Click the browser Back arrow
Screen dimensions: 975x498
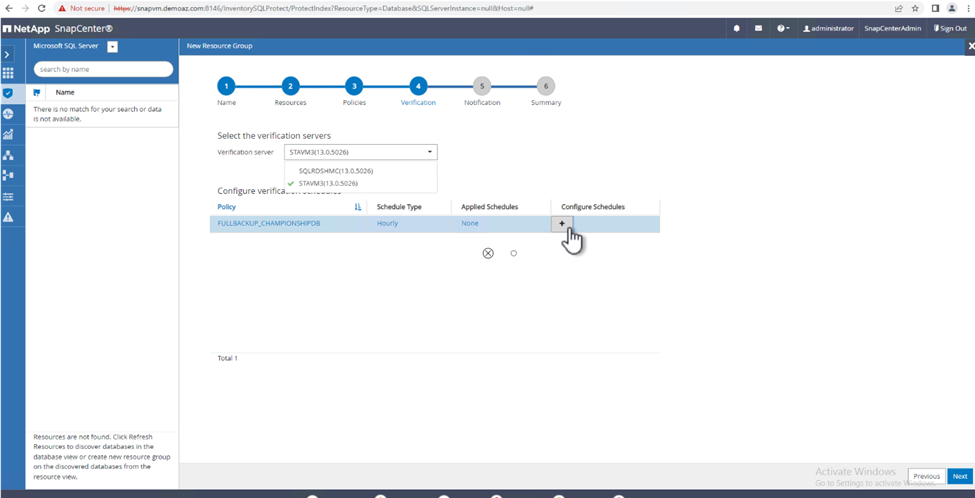pyautogui.click(x=9, y=8)
